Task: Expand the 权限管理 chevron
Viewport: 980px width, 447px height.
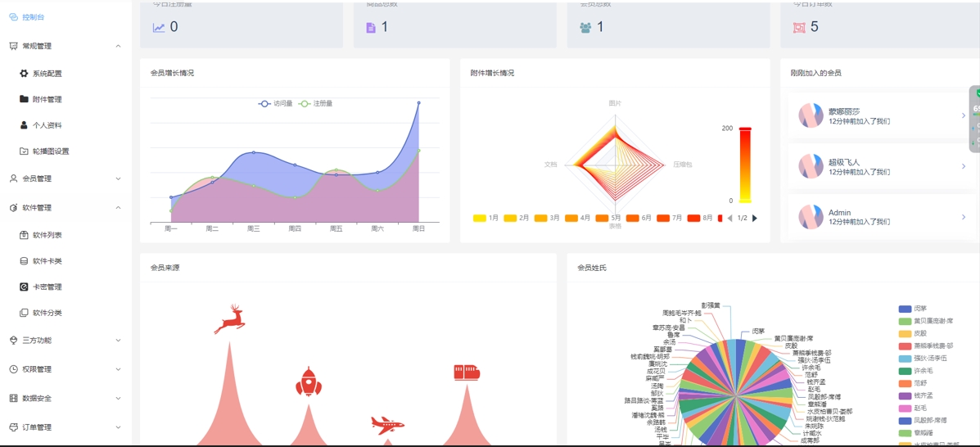Action: (118, 369)
